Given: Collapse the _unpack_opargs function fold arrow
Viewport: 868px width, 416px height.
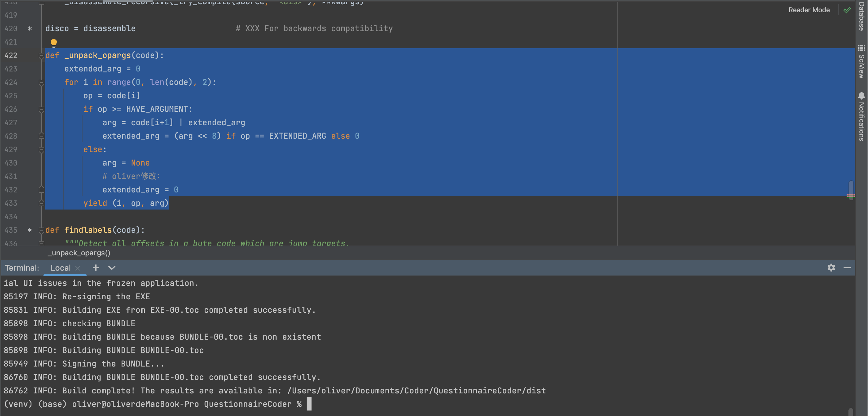Looking at the screenshot, I should tap(42, 57).
